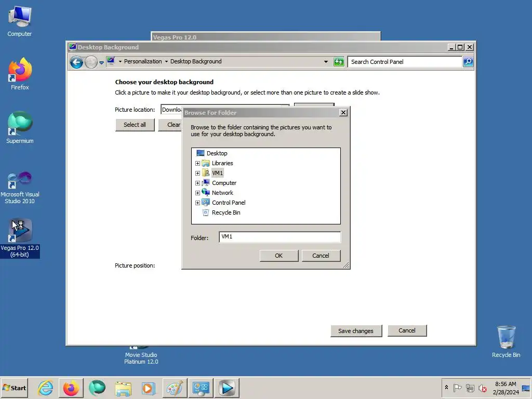Click the Folder name input field
This screenshot has height=399, width=532.
[280, 237]
